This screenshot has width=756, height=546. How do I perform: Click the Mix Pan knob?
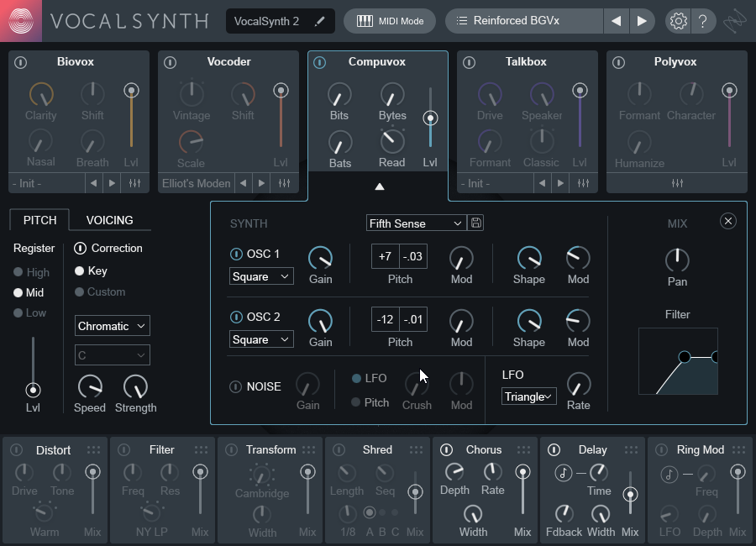pyautogui.click(x=677, y=260)
